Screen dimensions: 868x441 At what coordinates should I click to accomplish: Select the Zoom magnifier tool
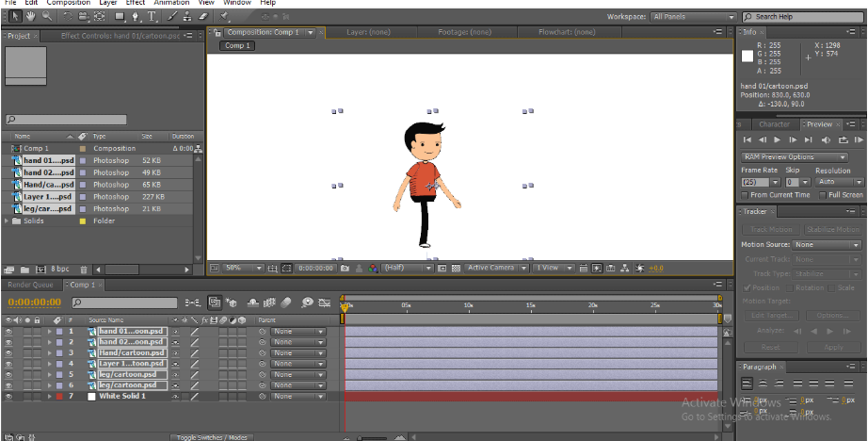pyautogui.click(x=46, y=16)
